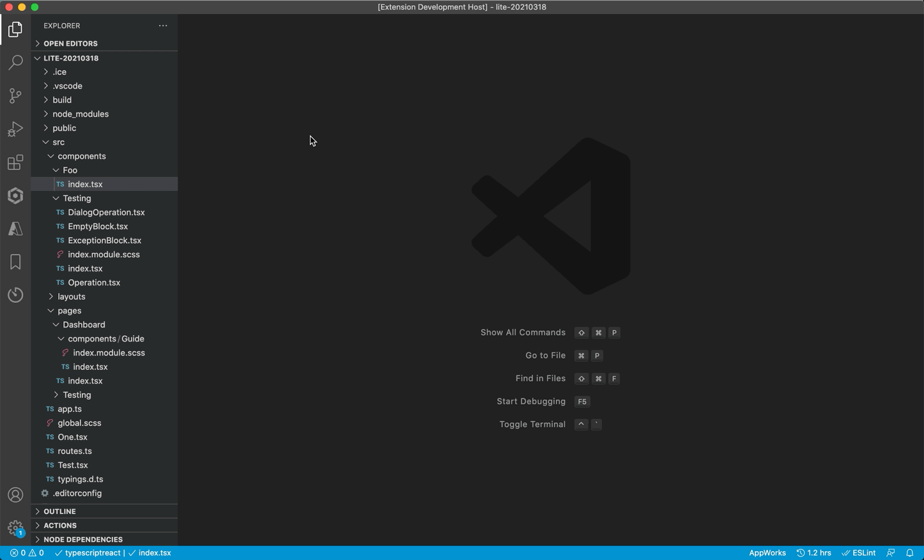Open EmptyBlock.tsx file

click(104, 227)
